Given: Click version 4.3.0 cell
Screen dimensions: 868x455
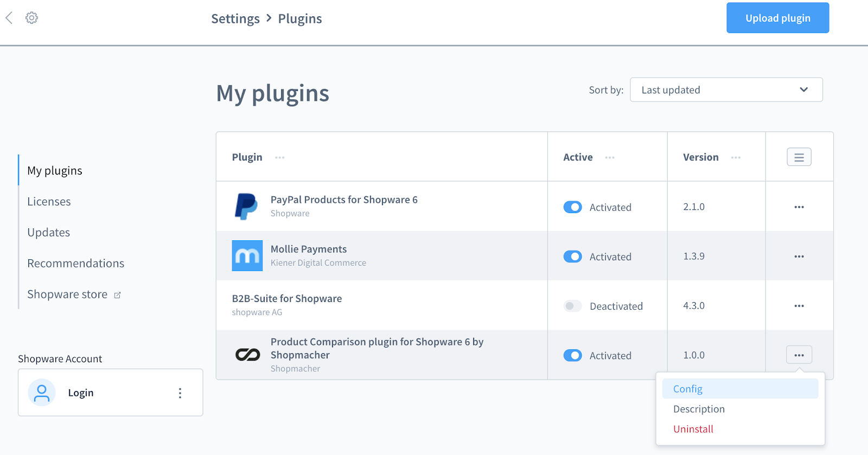Looking at the screenshot, I should click(x=694, y=306).
